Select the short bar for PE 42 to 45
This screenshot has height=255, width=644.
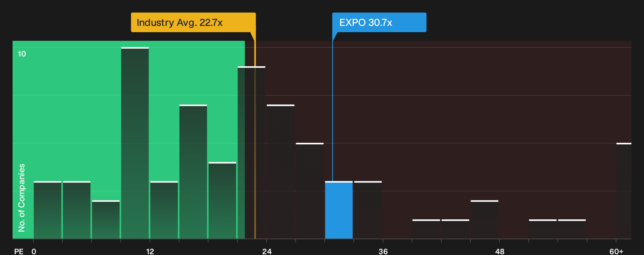point(456,229)
